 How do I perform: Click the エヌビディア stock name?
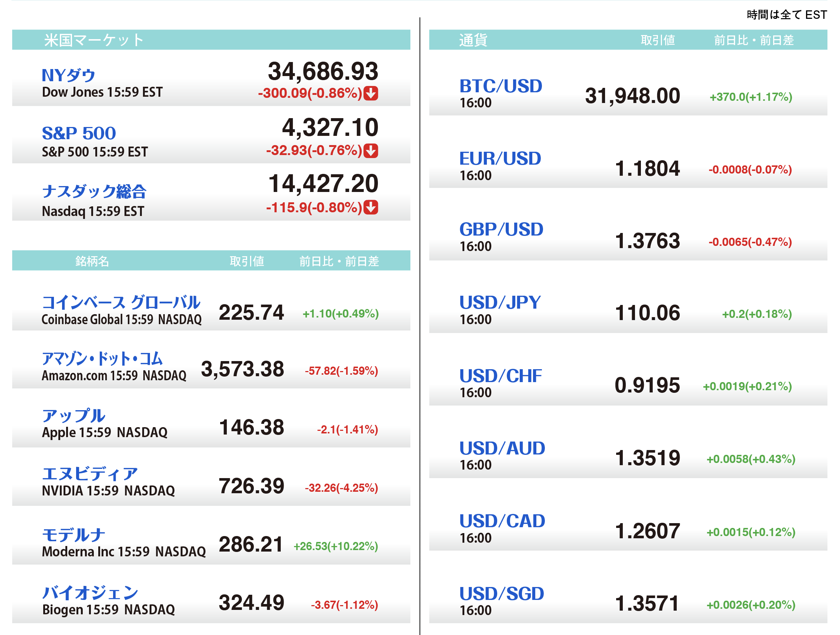pos(90,474)
